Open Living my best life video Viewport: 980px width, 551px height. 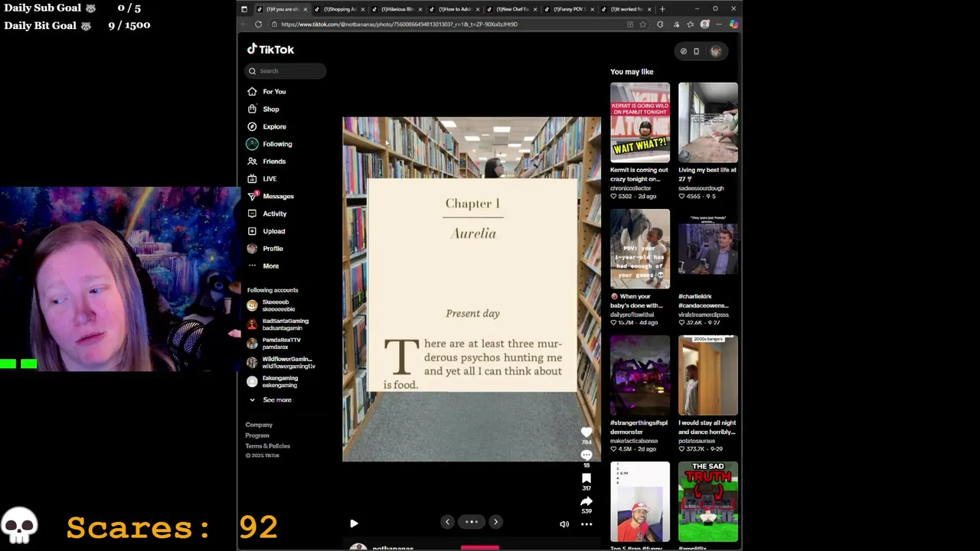coord(708,122)
